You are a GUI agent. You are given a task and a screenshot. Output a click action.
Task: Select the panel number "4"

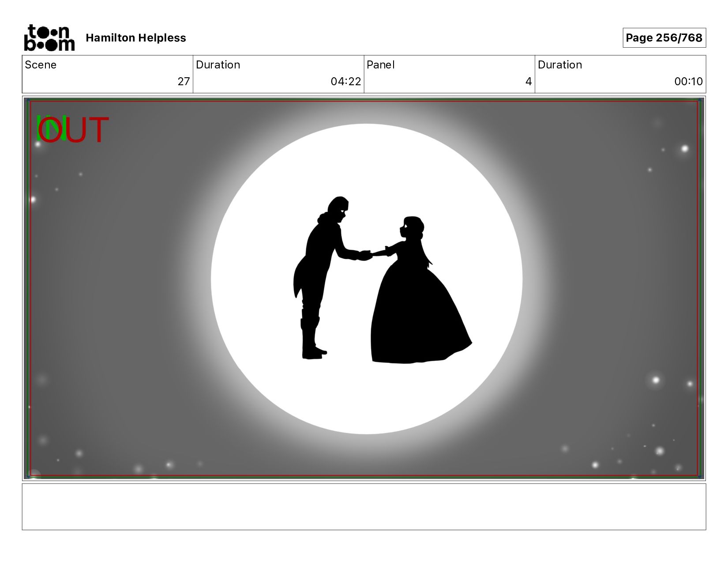tap(529, 82)
